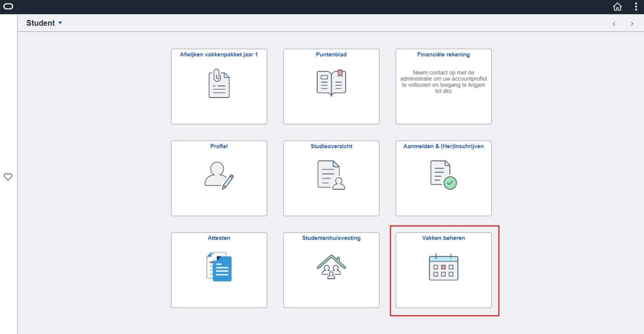Go to the next homepage with right chevron
Screen dimensions: 644x334
point(632,23)
